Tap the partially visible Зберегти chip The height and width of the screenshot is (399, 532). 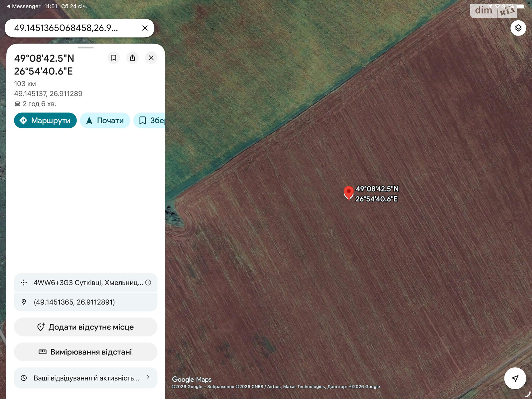coord(149,120)
